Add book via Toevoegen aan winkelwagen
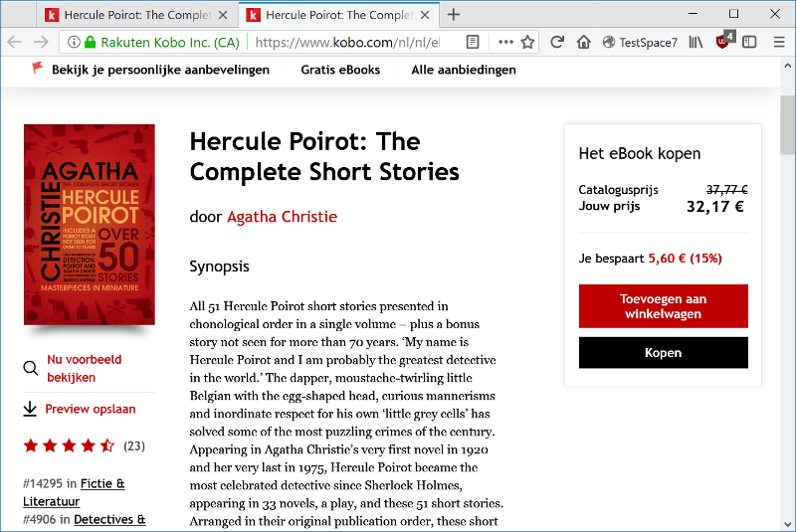The width and height of the screenshot is (796, 532). (663, 306)
